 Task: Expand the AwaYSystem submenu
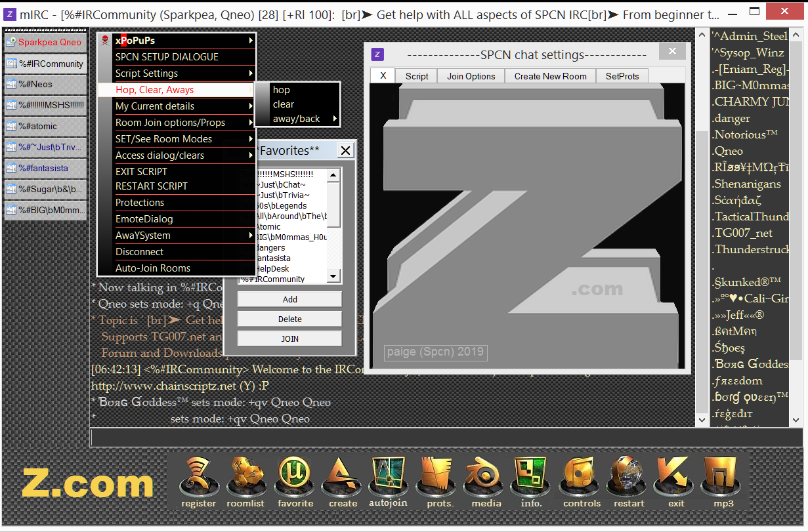[176, 235]
